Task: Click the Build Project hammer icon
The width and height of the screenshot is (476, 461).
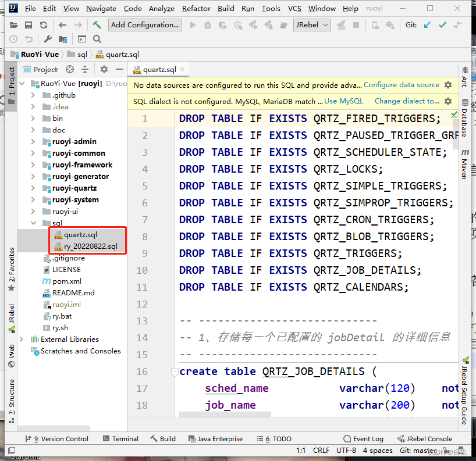Action: click(97, 25)
